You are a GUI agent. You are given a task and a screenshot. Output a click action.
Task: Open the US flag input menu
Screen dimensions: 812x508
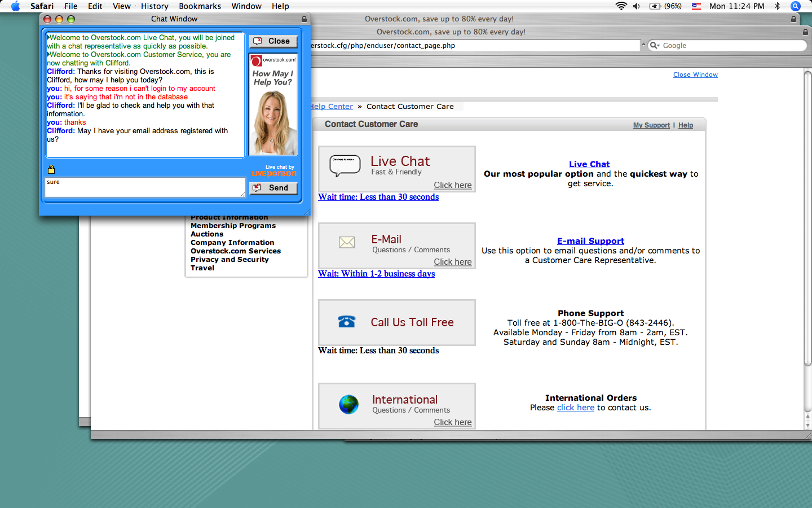point(696,6)
